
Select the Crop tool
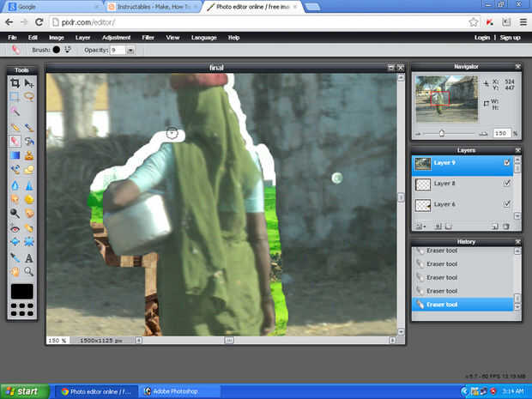[15, 83]
